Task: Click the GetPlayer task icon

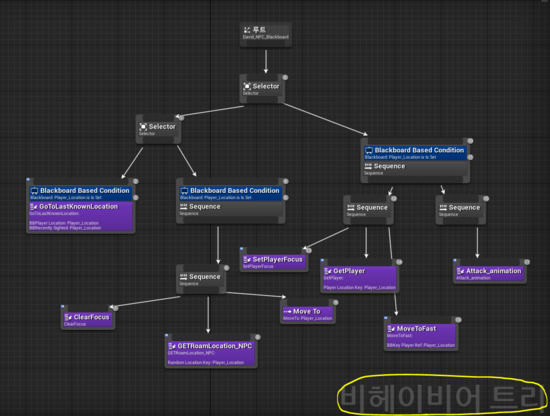Action: click(x=328, y=271)
